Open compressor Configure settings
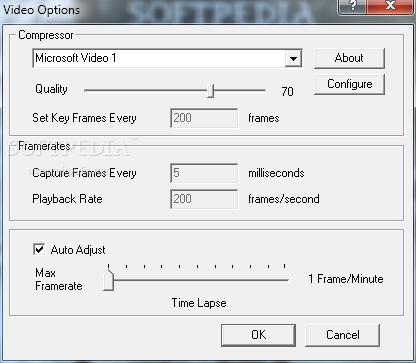Image resolution: width=416 pixels, height=363 pixels. click(x=349, y=84)
